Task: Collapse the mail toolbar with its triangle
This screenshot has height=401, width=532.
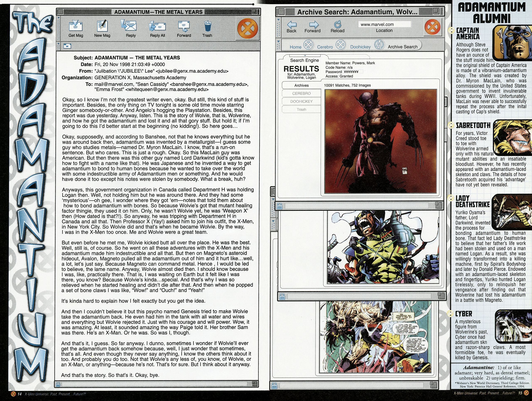Action: click(x=58, y=18)
